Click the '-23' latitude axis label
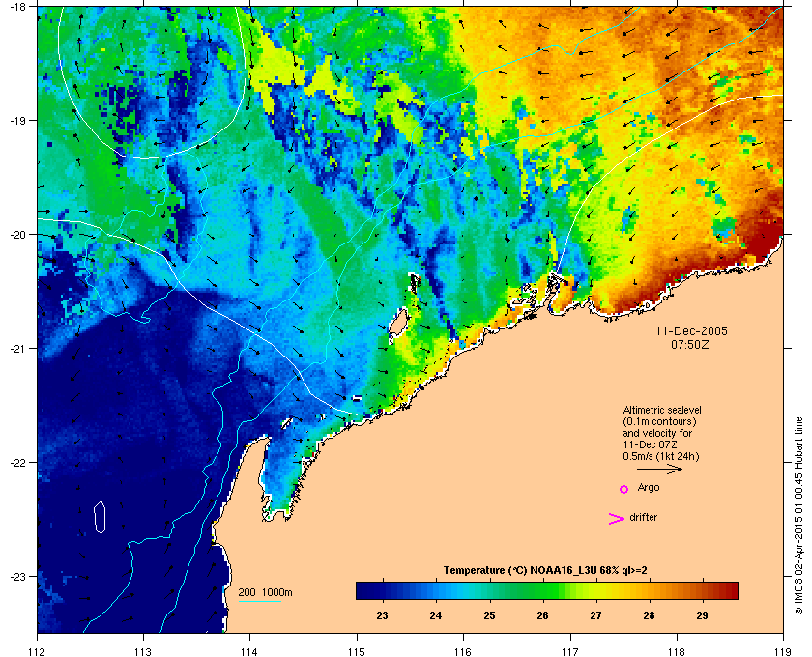Screen dimensions: 812x657 tap(18, 576)
